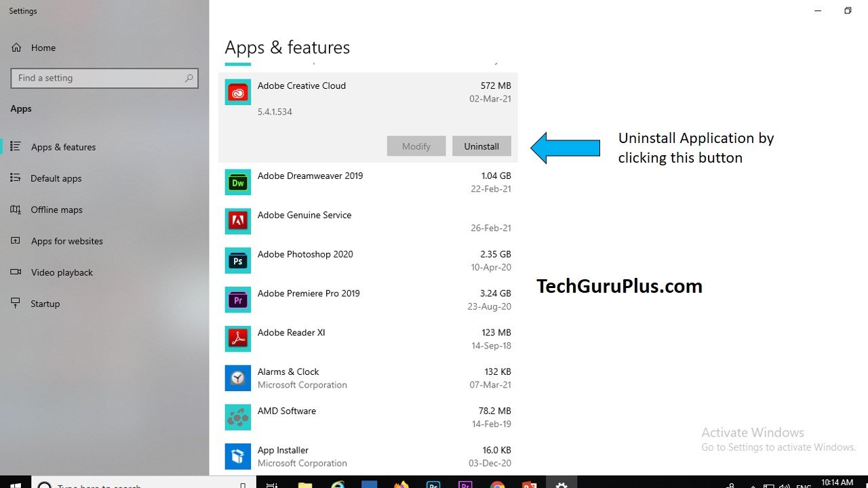Open Video playback settings
868x488 pixels.
[x=62, y=272]
